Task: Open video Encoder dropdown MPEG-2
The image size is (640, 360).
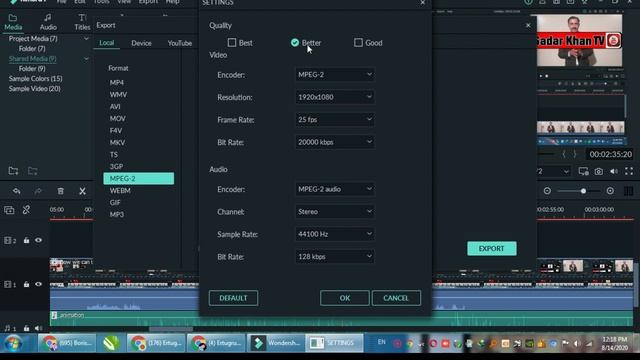Action: tap(335, 75)
